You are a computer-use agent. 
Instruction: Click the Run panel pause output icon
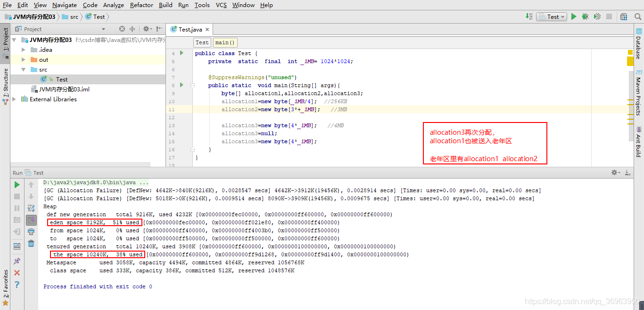point(17,208)
